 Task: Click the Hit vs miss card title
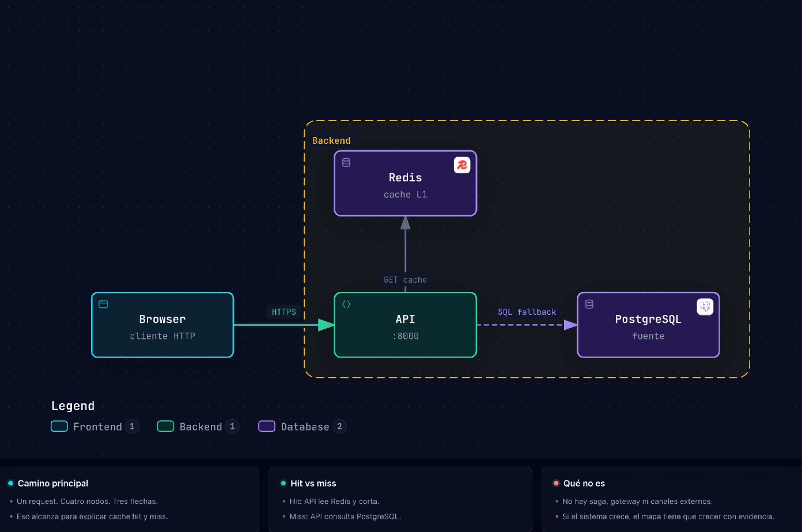313,484
